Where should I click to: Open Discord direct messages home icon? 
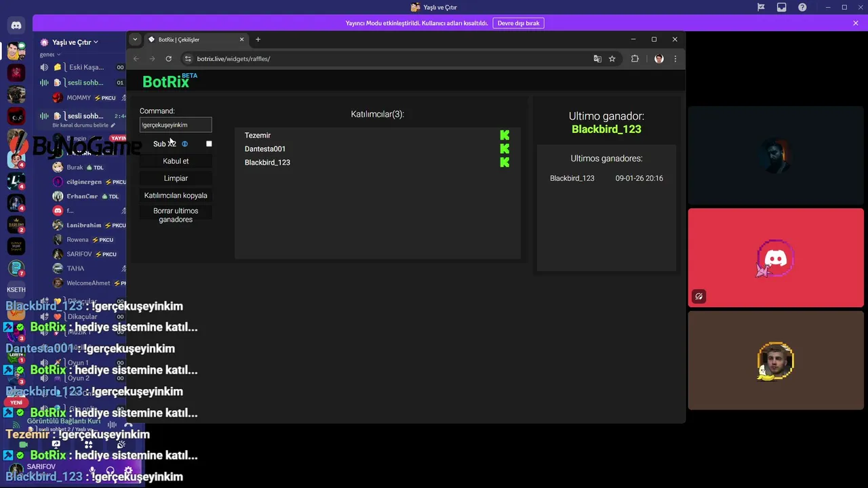[16, 26]
